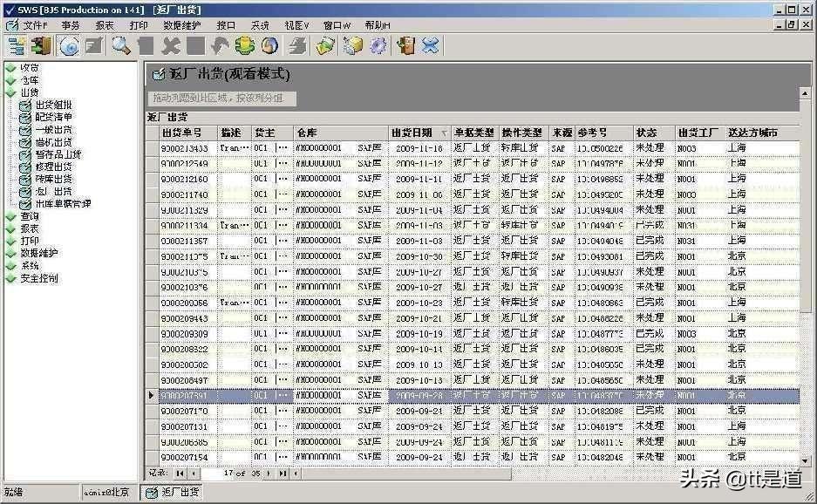Expand the 查询 tree node
The height and width of the screenshot is (504, 817).
10,216
